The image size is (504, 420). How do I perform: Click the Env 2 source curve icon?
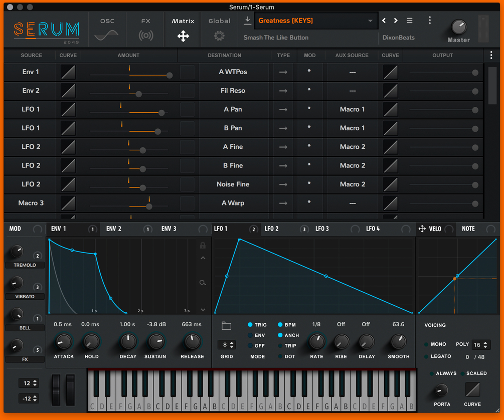click(x=68, y=91)
